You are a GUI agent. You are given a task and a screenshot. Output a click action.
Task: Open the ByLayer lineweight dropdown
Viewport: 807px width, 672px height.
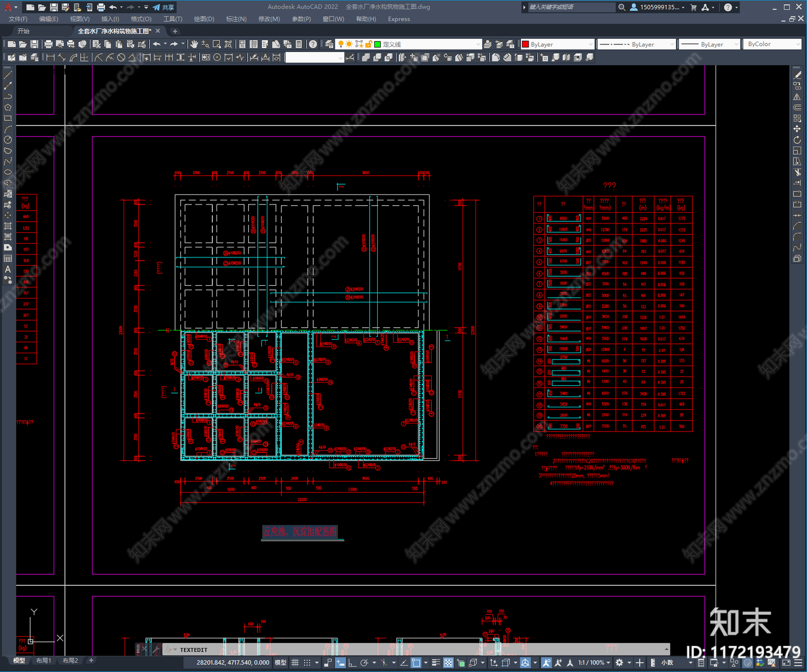[709, 44]
